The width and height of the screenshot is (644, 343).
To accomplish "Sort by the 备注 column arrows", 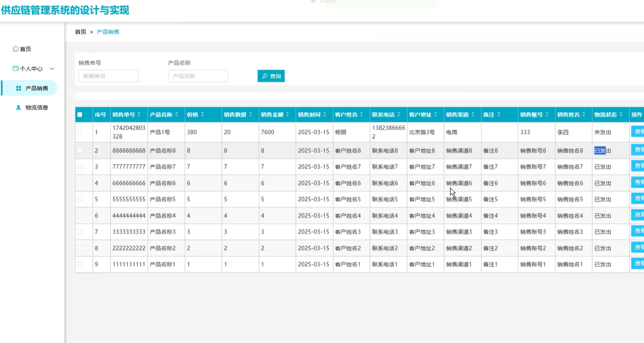I will [x=499, y=114].
